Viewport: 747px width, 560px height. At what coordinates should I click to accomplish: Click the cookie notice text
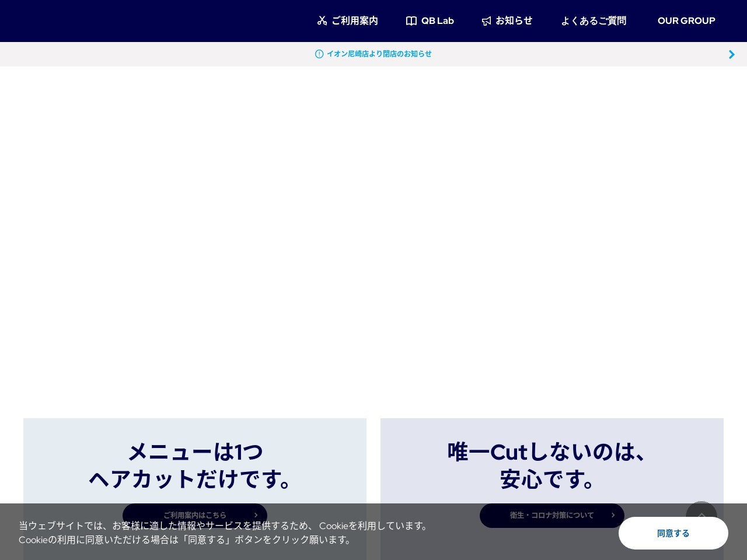(225, 533)
